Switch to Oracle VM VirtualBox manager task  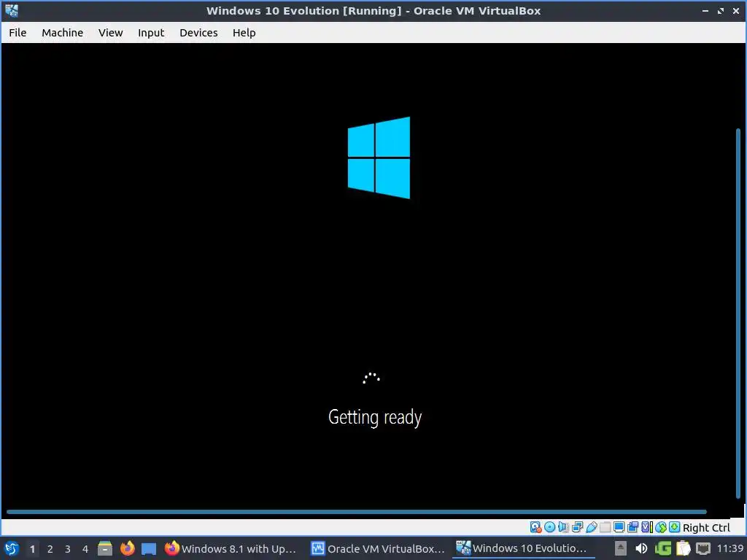pyautogui.click(x=377, y=548)
